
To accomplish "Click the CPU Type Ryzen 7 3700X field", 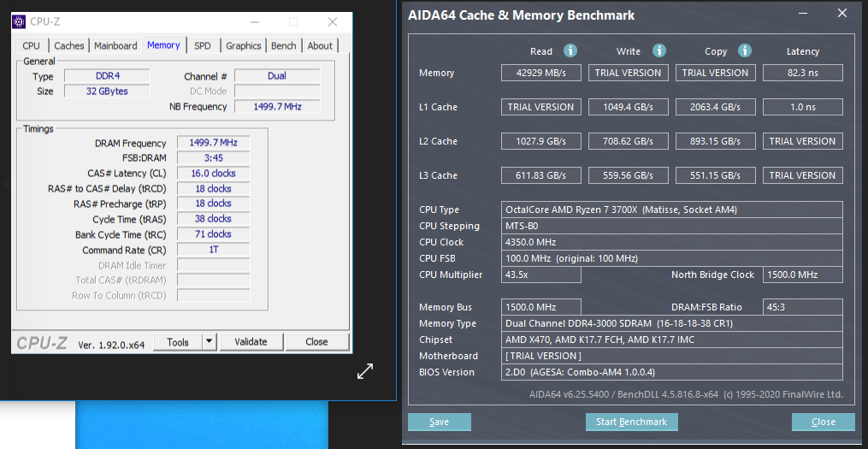I will pyautogui.click(x=672, y=210).
